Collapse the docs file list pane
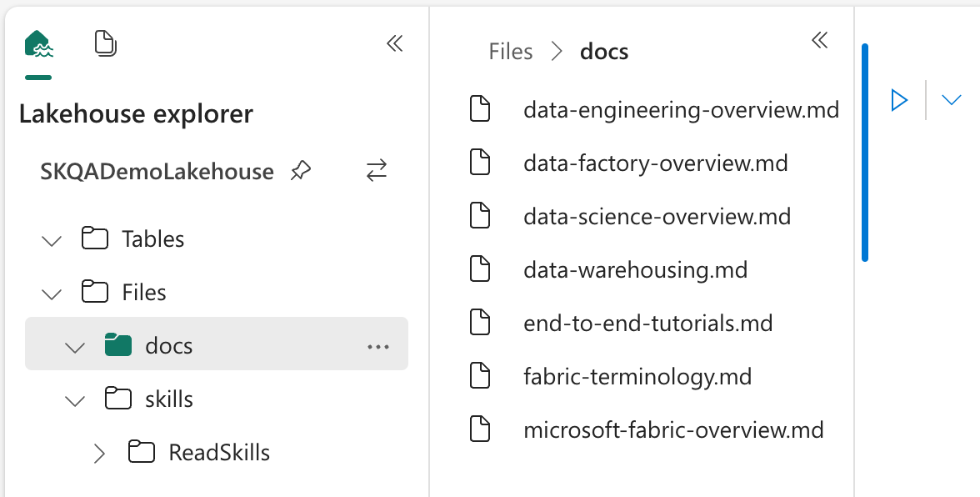This screenshot has width=980, height=497. pyautogui.click(x=820, y=41)
